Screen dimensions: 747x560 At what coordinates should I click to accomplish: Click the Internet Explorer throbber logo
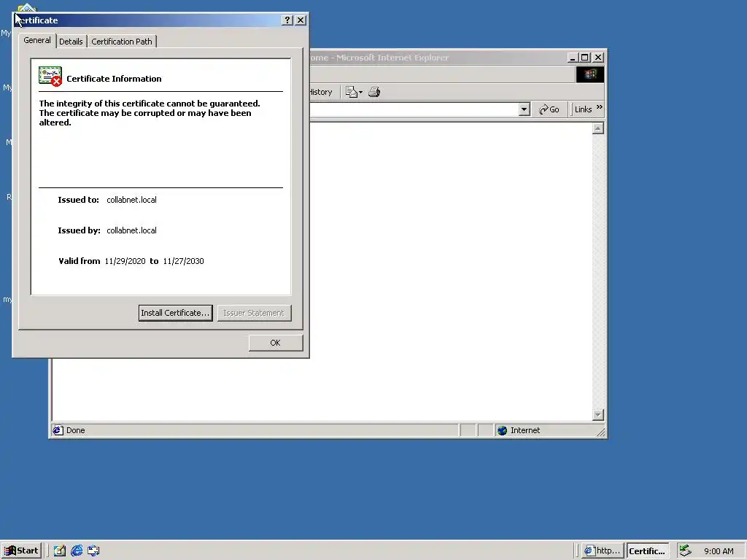point(590,74)
